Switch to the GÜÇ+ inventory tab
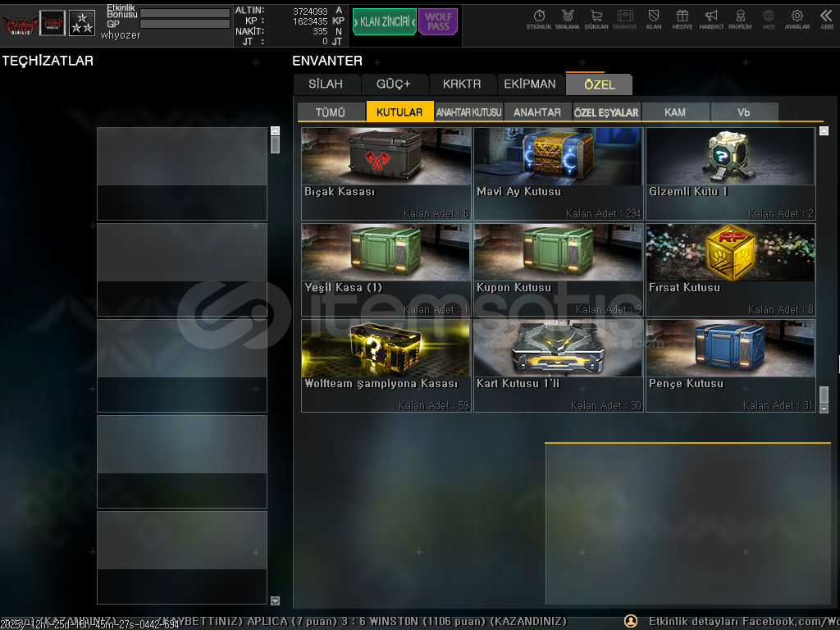The width and height of the screenshot is (840, 630). 393,84
